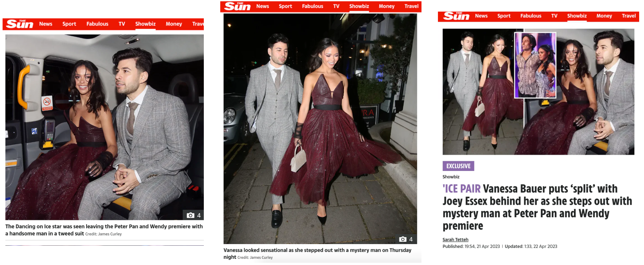
Task: Select Sport in the right navigation bar
Action: (x=504, y=16)
